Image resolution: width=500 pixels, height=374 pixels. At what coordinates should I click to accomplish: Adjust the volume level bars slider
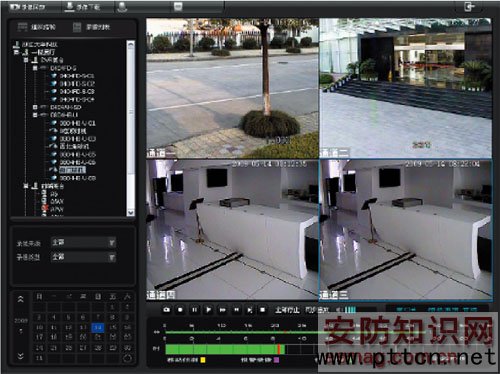click(x=350, y=310)
